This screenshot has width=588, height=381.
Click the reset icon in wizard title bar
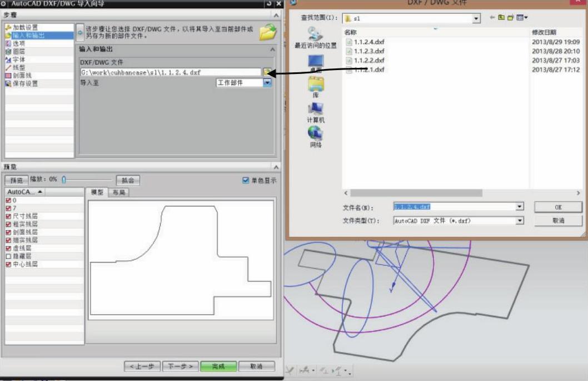[269, 3]
